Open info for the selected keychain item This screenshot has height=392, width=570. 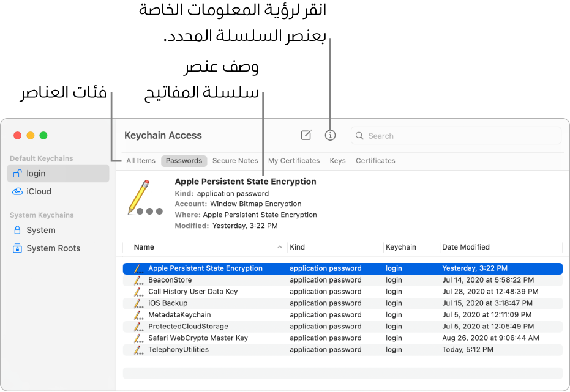coord(330,135)
